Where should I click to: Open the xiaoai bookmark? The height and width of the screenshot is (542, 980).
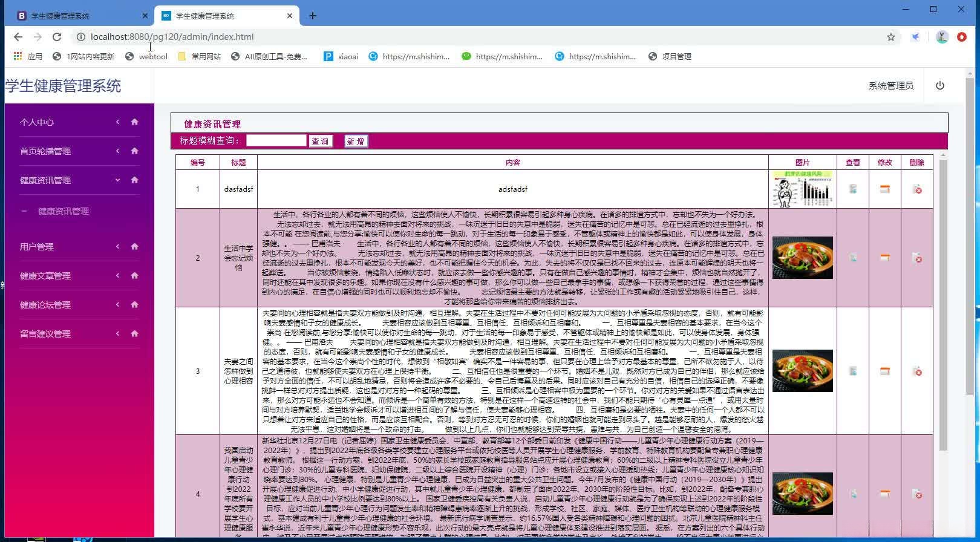(341, 56)
